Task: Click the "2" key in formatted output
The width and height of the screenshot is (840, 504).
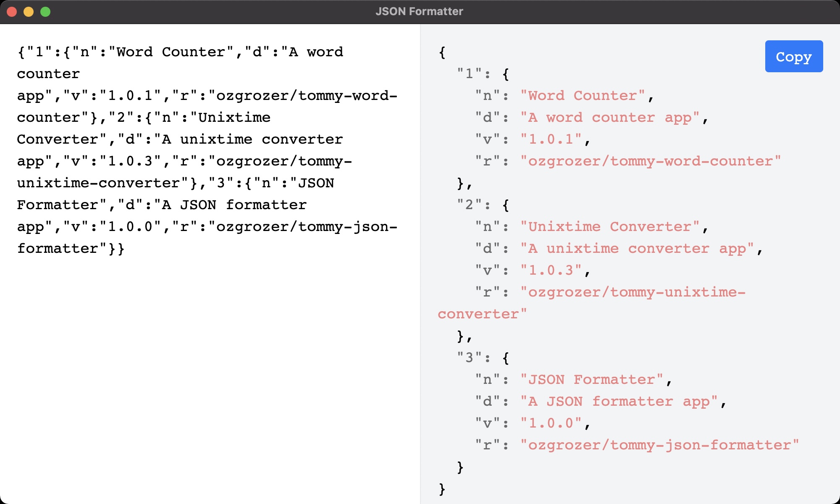Action: [469, 205]
